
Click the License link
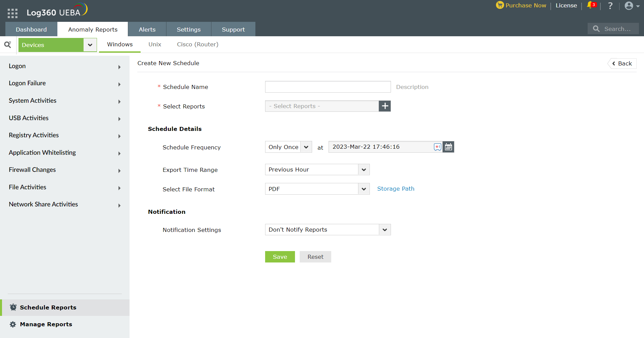tap(566, 5)
